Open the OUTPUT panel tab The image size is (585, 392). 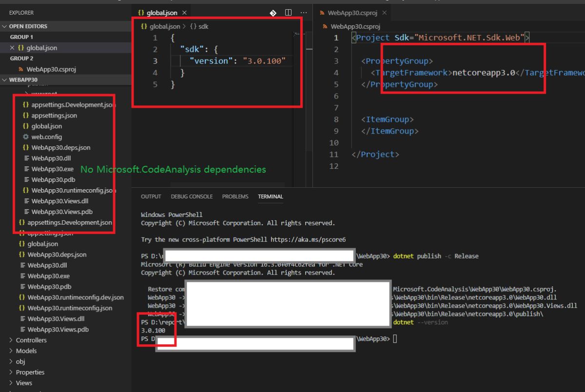tap(151, 196)
